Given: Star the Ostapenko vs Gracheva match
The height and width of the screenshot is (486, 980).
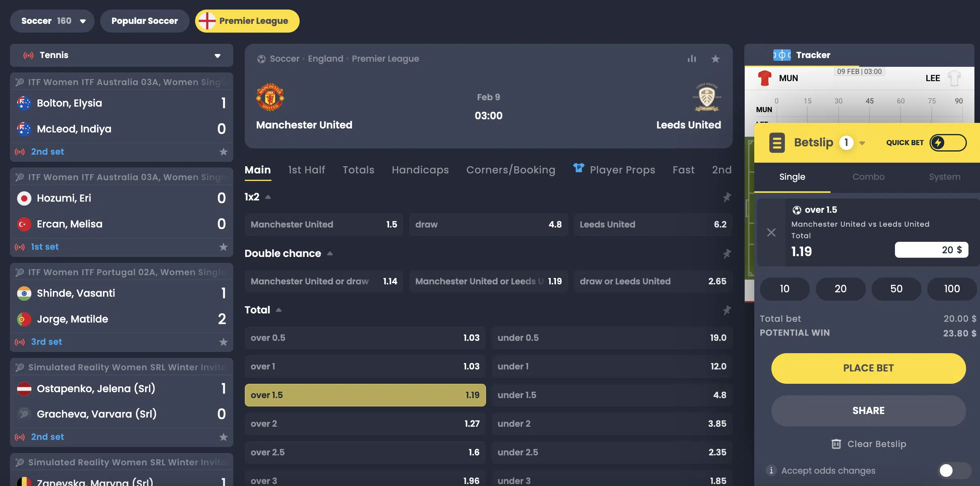Looking at the screenshot, I should click(x=223, y=437).
